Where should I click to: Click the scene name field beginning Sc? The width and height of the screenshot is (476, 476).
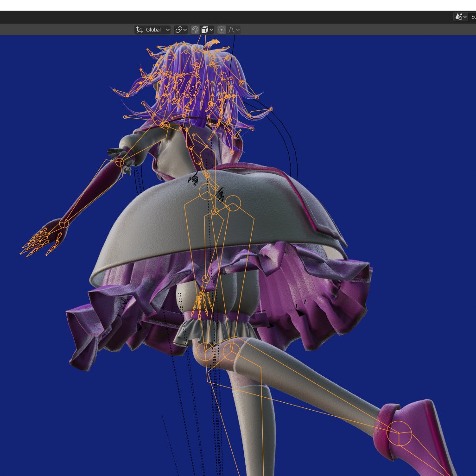tap(472, 17)
